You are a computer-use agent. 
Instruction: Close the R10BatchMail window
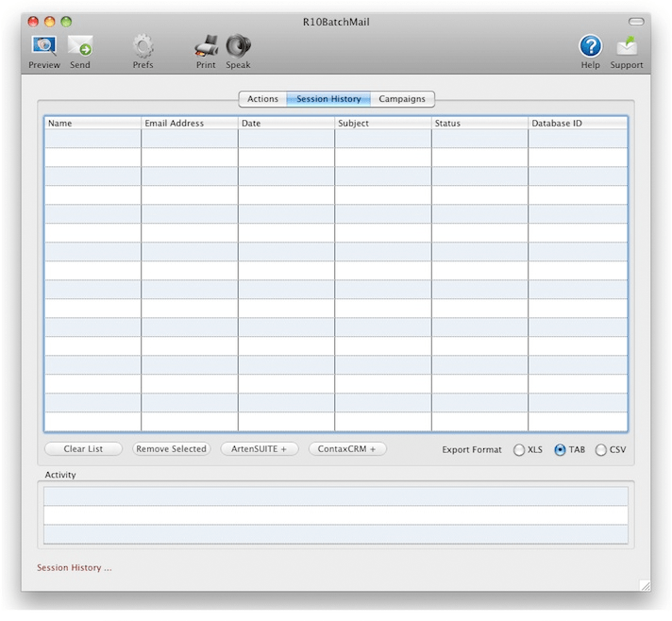click(x=33, y=22)
